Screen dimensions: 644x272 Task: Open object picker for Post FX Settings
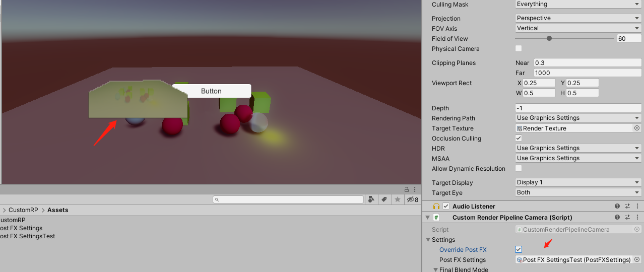pyautogui.click(x=637, y=260)
